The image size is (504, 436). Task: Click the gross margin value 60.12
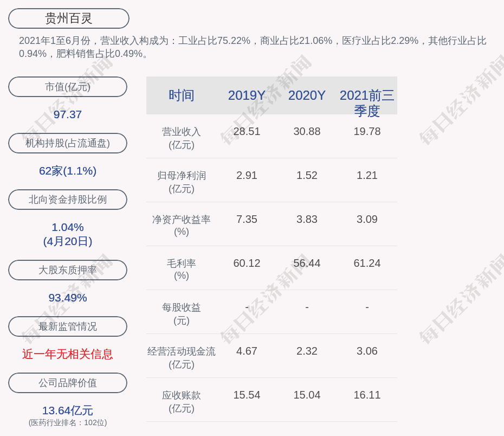[x=247, y=263]
